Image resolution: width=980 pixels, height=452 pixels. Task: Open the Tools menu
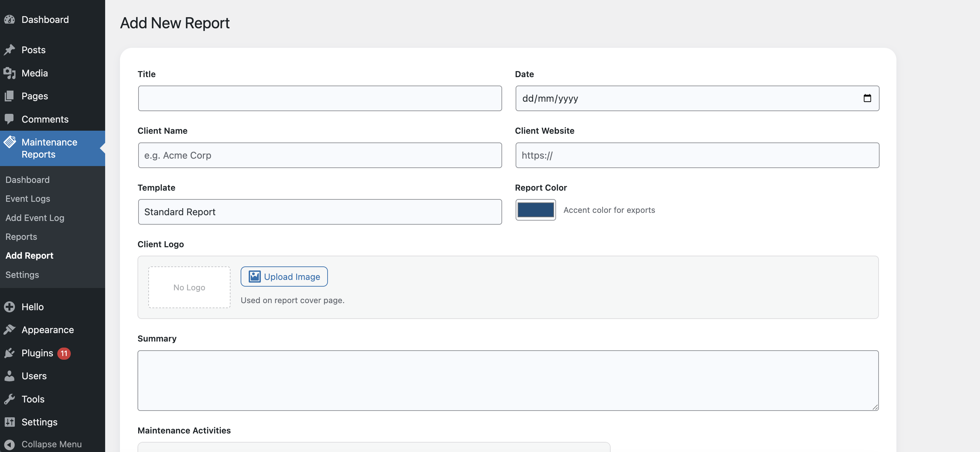(53, 399)
